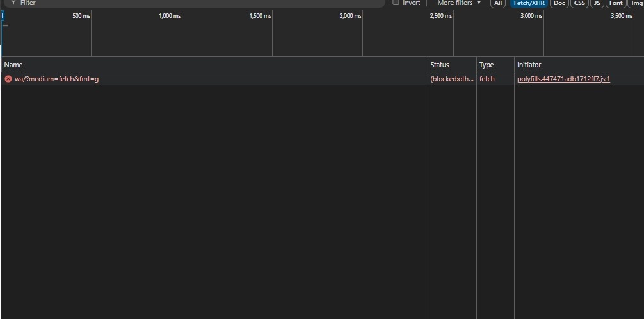Image resolution: width=644 pixels, height=319 pixels.
Task: Filter requests by CSS type
Action: 579,3
